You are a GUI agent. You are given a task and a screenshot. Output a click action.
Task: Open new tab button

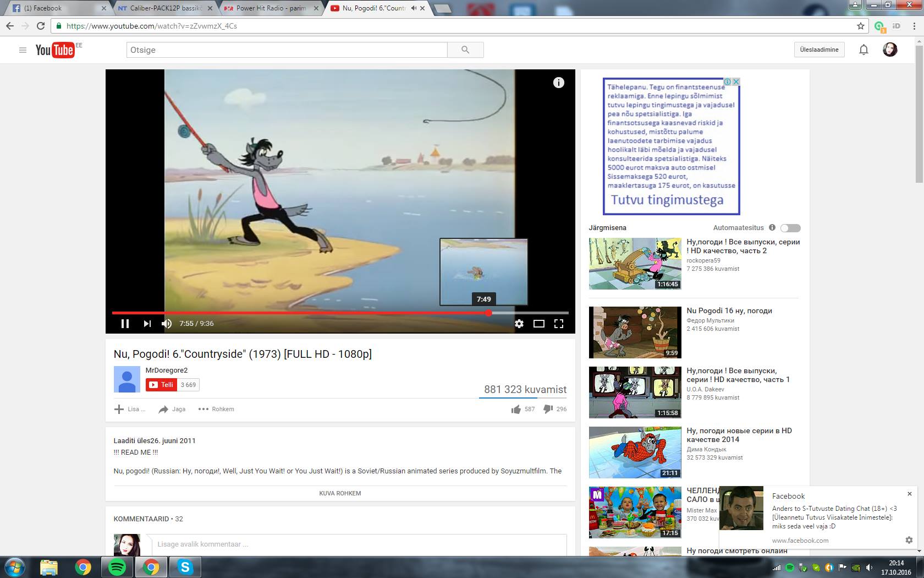coord(443,8)
